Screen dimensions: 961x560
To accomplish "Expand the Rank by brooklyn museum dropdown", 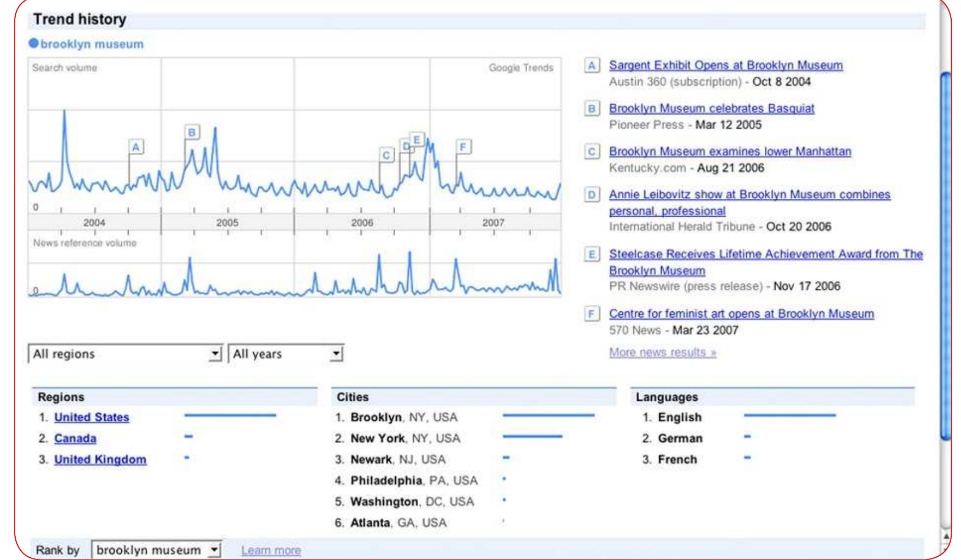I will tap(157, 550).
